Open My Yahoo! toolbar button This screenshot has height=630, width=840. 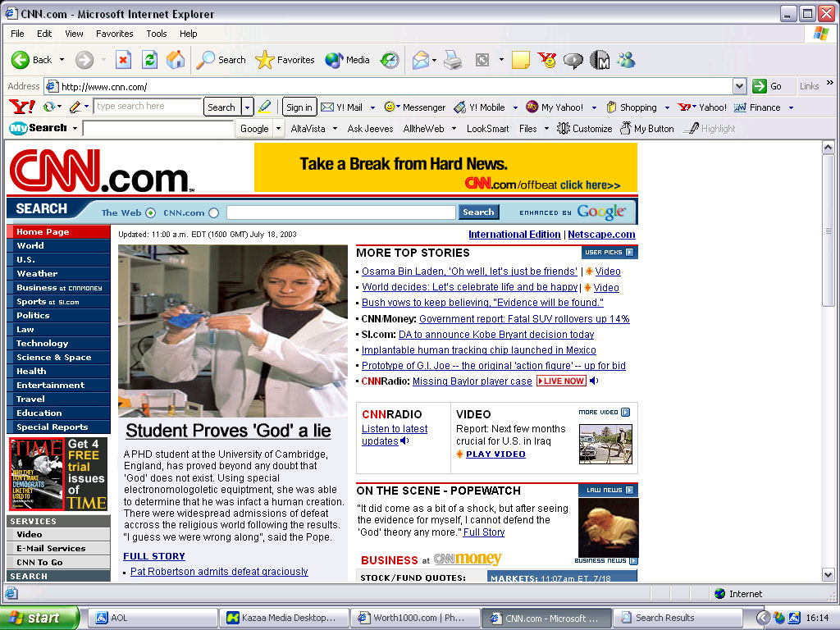[555, 107]
